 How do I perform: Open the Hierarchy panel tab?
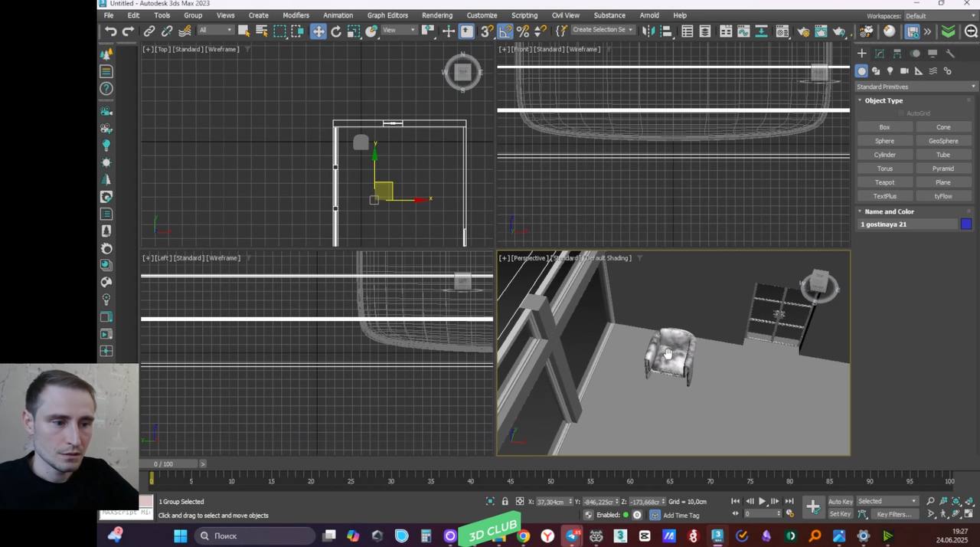tap(897, 53)
